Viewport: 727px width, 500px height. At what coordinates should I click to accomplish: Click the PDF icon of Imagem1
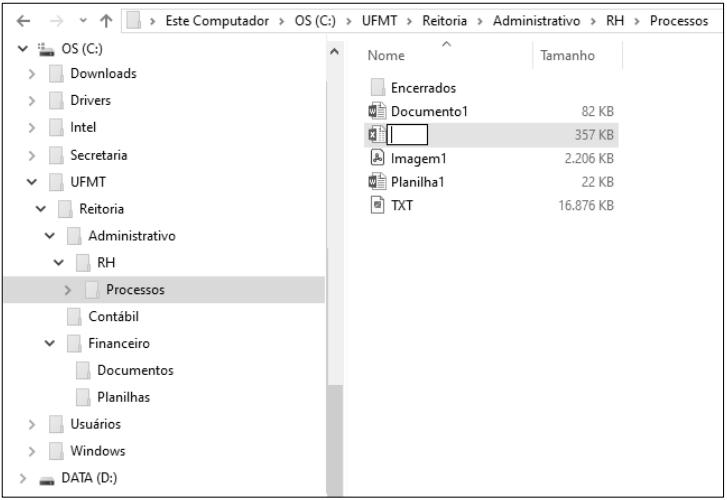click(x=377, y=158)
